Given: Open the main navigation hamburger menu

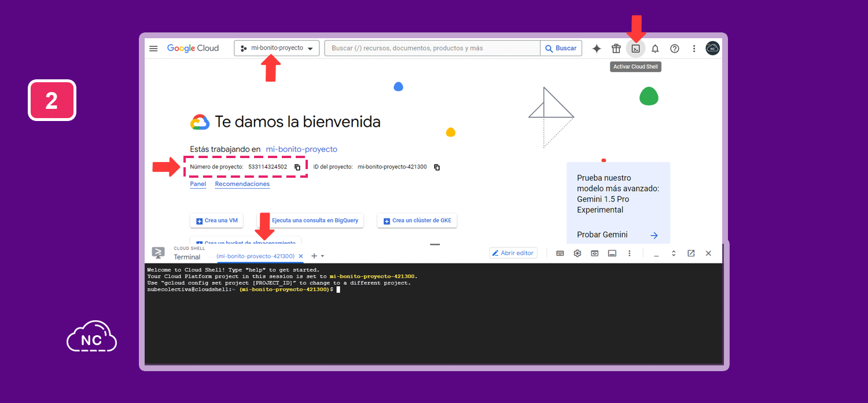Looking at the screenshot, I should click(153, 49).
